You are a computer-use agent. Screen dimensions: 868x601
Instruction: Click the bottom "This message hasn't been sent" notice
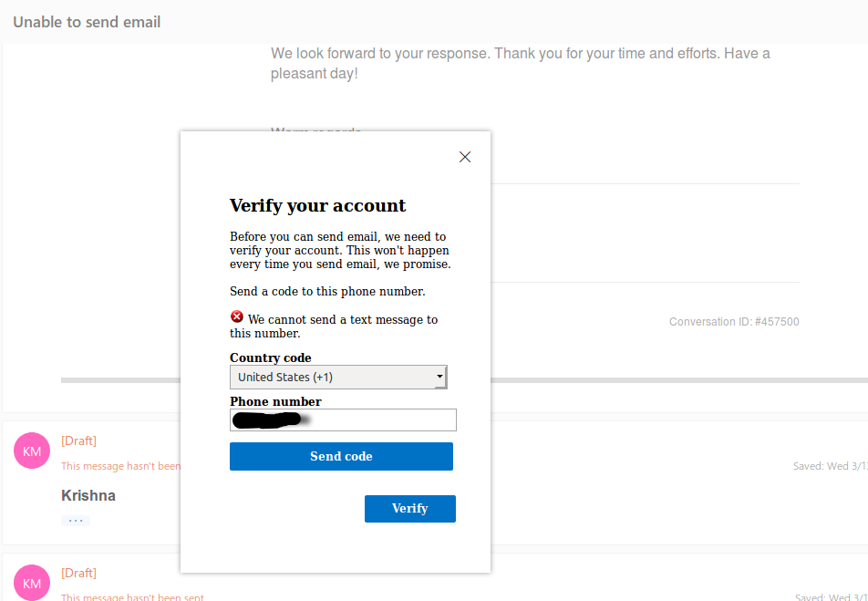pyautogui.click(x=132, y=597)
